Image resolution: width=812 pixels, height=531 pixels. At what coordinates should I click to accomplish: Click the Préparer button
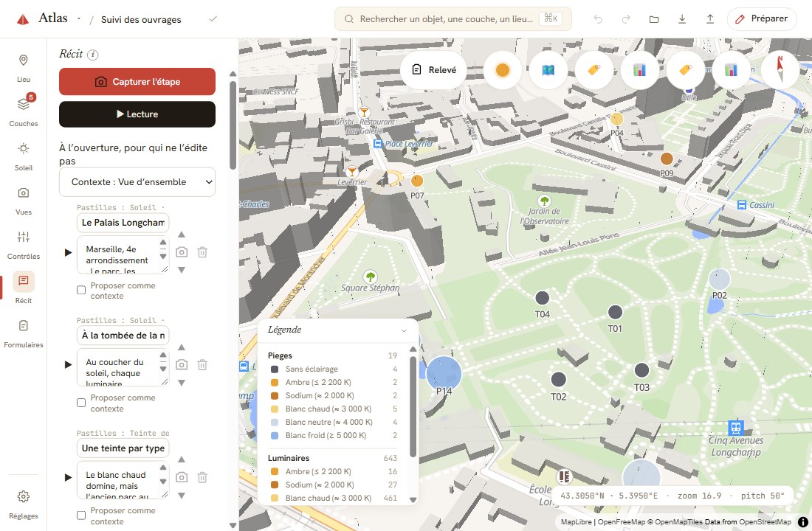tap(762, 19)
